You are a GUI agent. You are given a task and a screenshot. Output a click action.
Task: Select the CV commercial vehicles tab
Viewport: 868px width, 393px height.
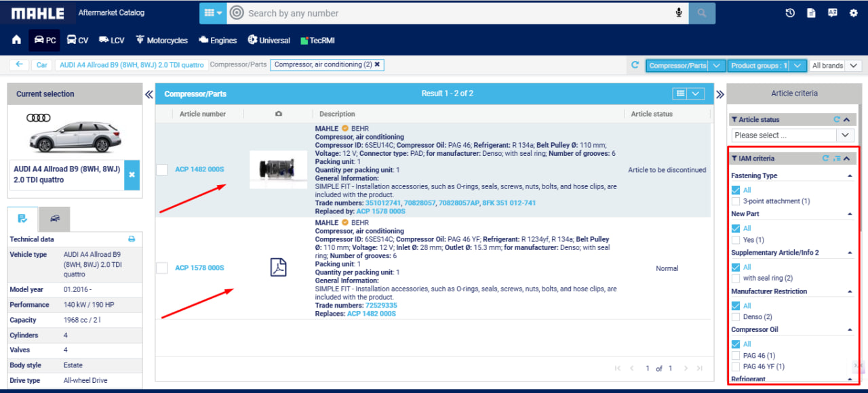pos(77,41)
